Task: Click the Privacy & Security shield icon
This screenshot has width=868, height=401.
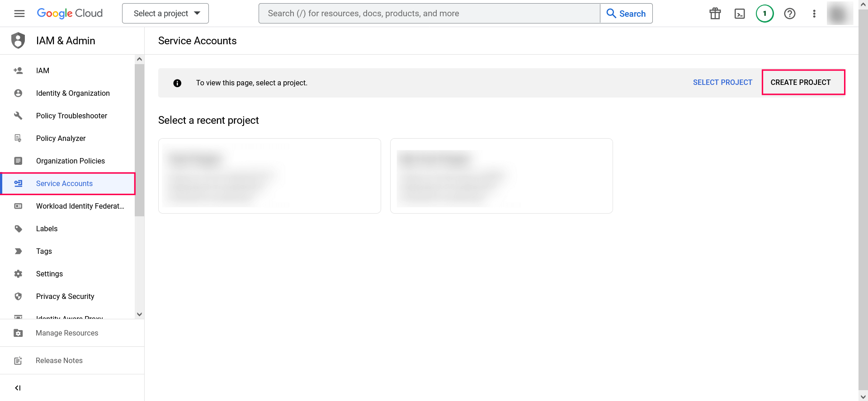Action: pyautogui.click(x=18, y=296)
